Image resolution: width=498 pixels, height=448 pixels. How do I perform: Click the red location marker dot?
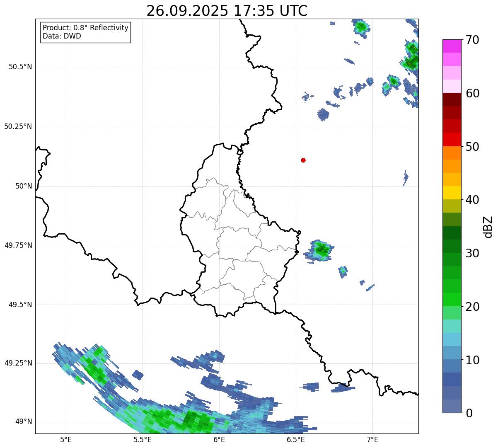(303, 160)
